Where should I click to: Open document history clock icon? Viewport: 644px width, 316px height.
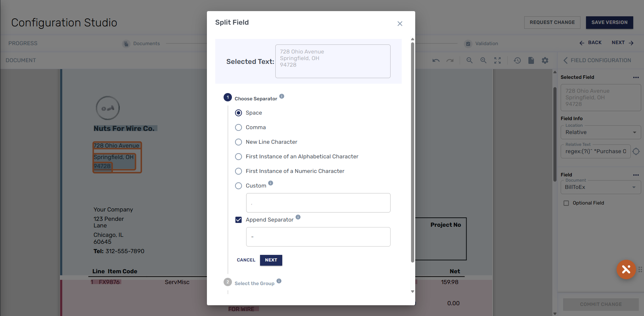click(517, 60)
